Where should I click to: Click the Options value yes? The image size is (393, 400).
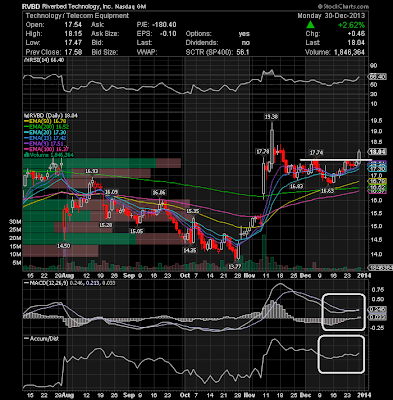coord(244,34)
